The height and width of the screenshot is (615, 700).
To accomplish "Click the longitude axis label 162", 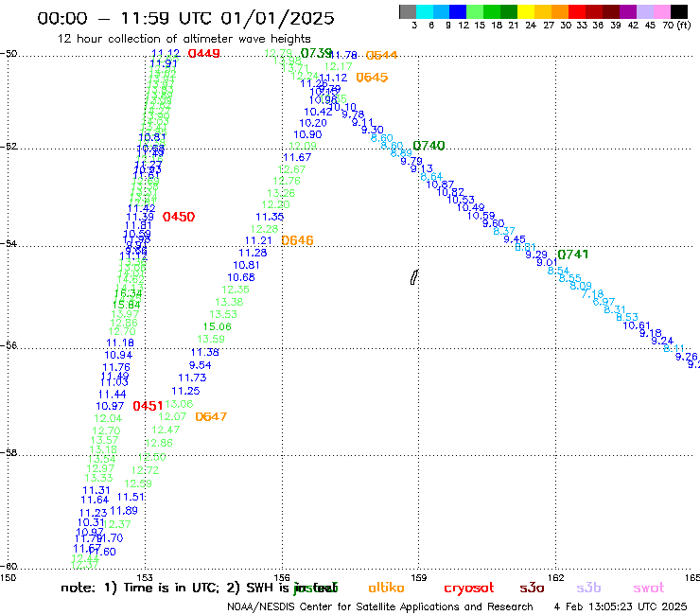I will tap(556, 577).
